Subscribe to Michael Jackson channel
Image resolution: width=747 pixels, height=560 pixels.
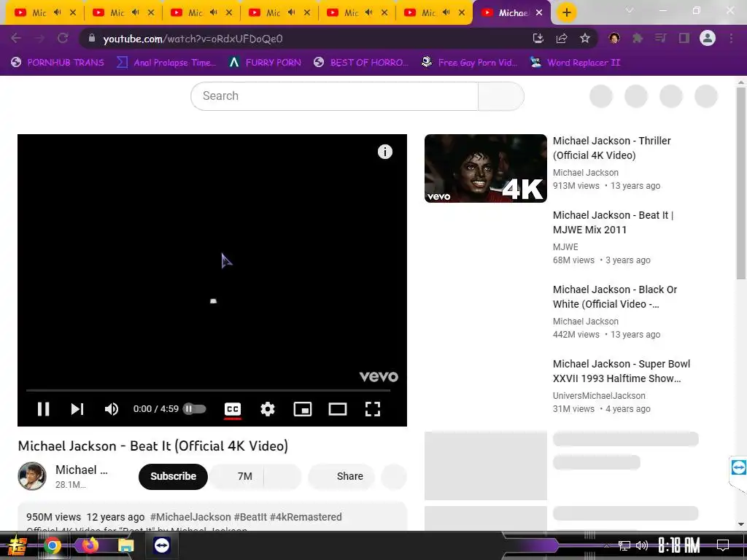pos(173,476)
